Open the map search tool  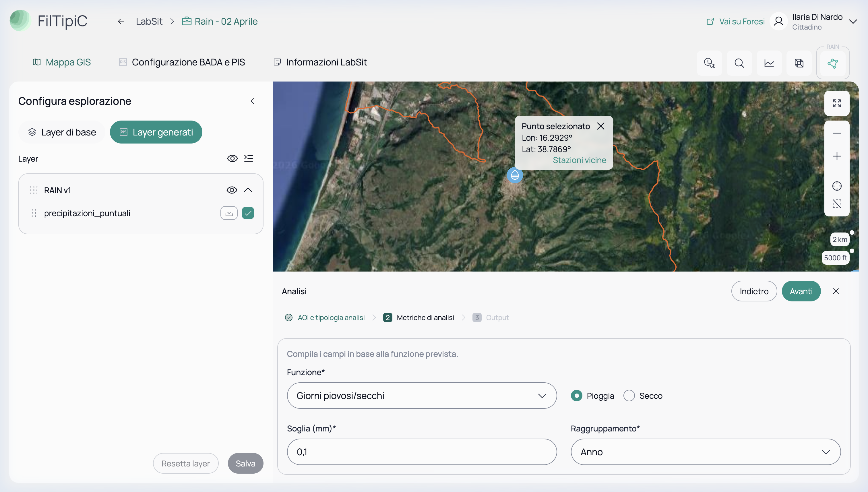click(739, 63)
